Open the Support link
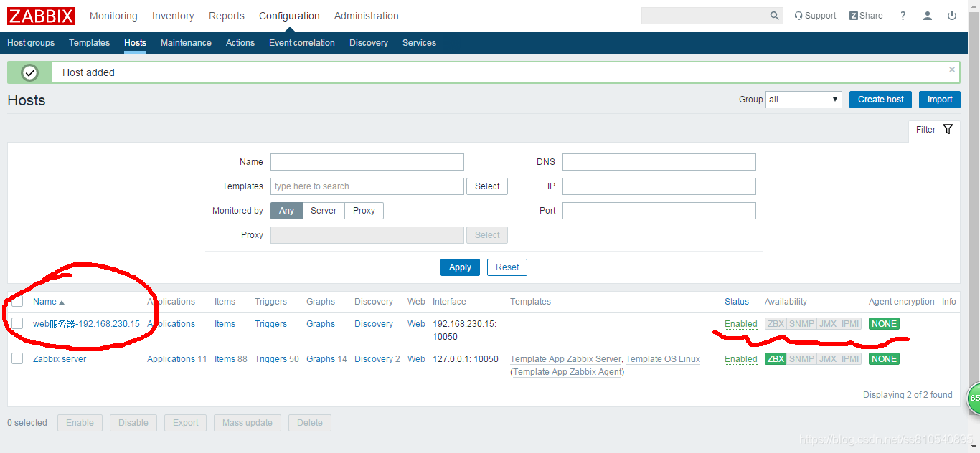 click(x=815, y=16)
